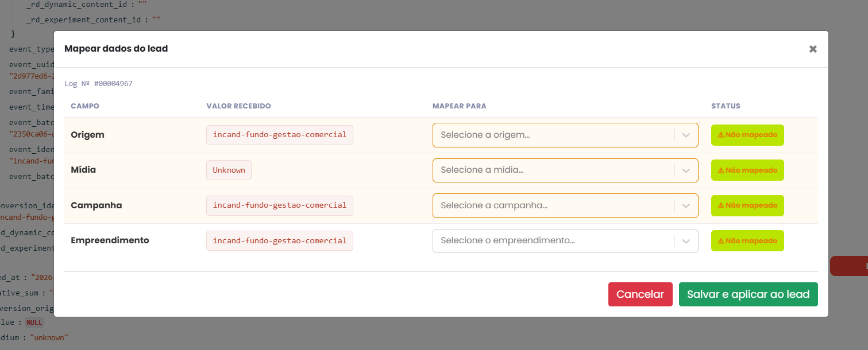Click Não mapeado status badge for Mídia
This screenshot has width=868, height=350.
(x=747, y=170)
